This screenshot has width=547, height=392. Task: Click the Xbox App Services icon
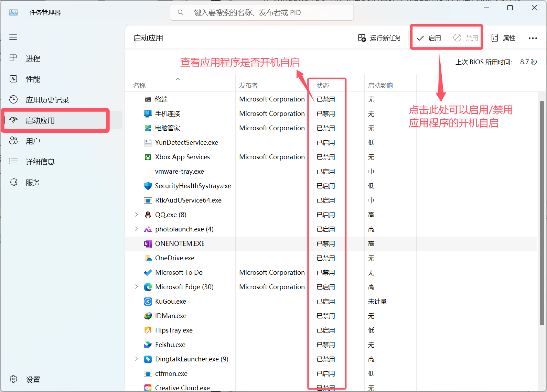click(x=148, y=157)
